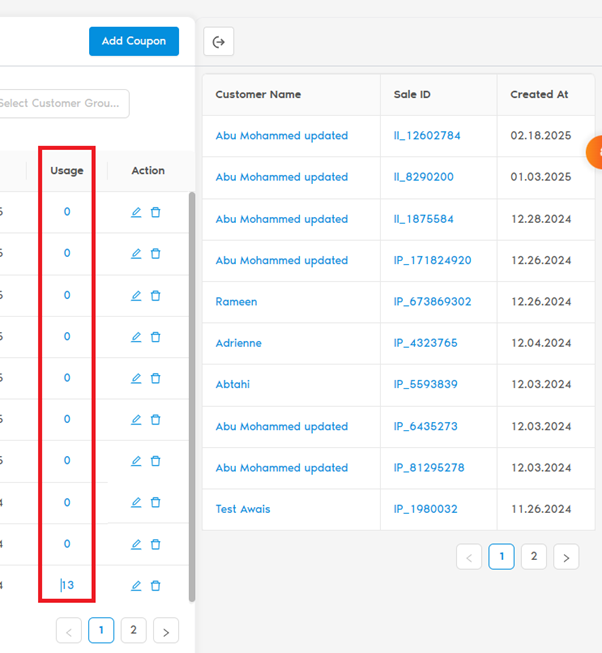Open the Test Awais customer link
Image resolution: width=602 pixels, height=653 pixels.
point(243,509)
